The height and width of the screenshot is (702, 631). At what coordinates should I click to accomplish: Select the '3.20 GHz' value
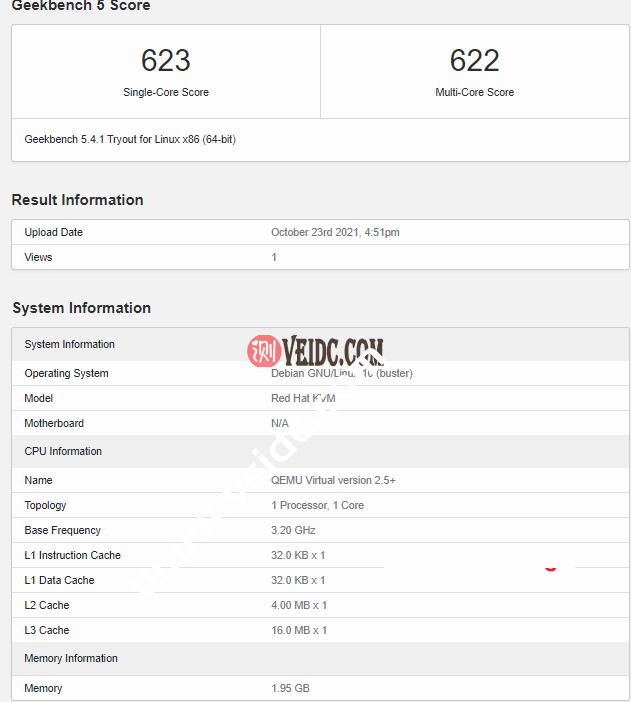click(x=293, y=531)
